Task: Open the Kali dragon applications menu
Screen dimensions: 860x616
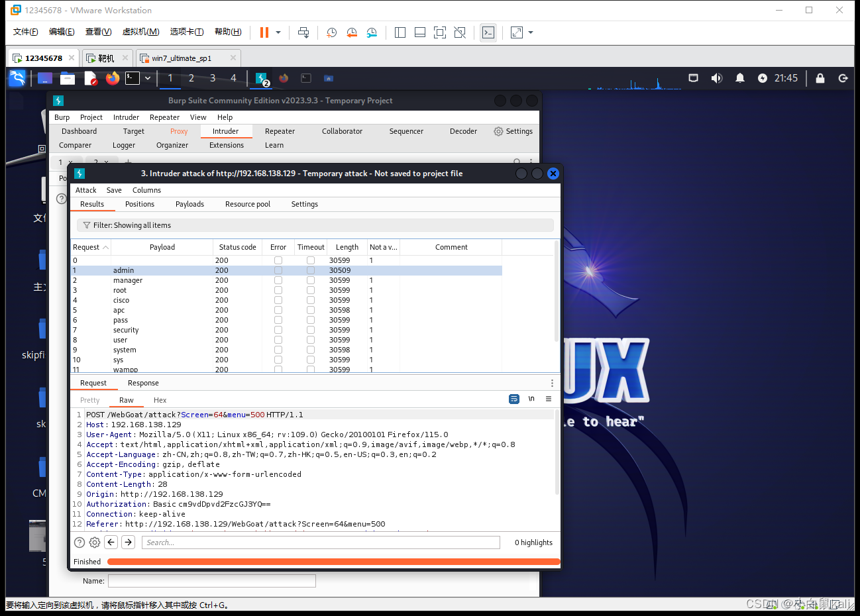Action: click(x=17, y=78)
